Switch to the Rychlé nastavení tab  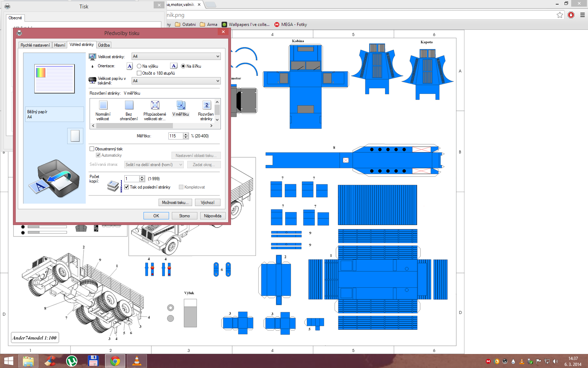point(35,45)
